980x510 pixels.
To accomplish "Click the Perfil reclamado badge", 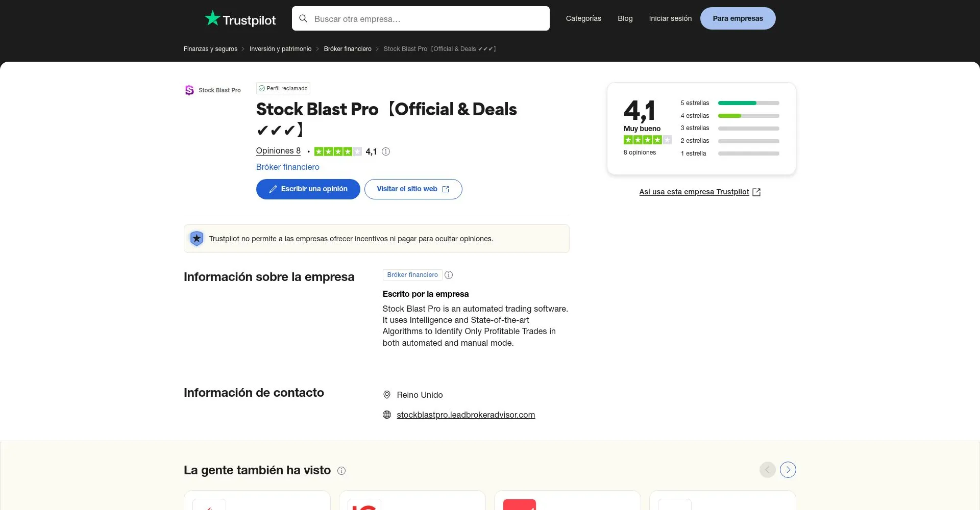I will tap(283, 88).
